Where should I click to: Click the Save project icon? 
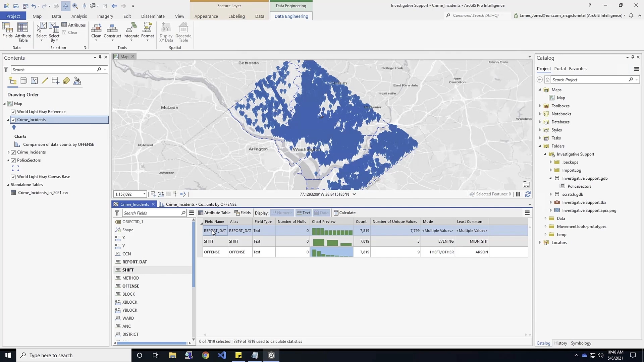tap(25, 6)
